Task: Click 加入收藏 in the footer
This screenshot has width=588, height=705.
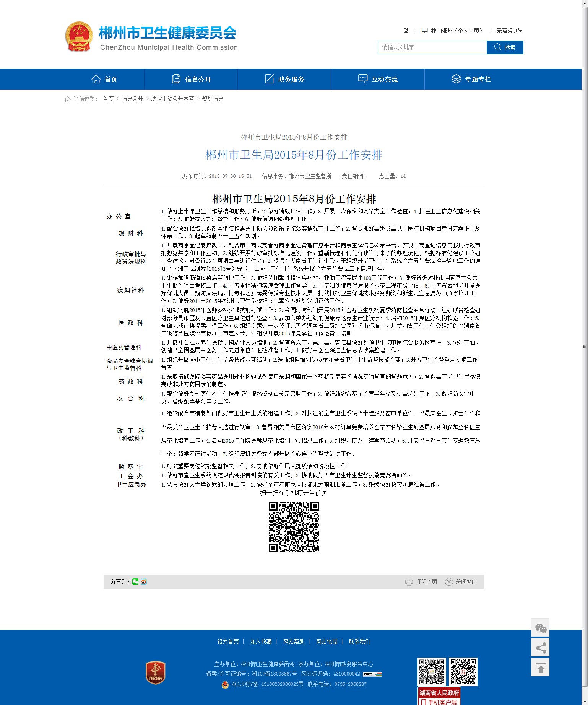Action: 261,642
